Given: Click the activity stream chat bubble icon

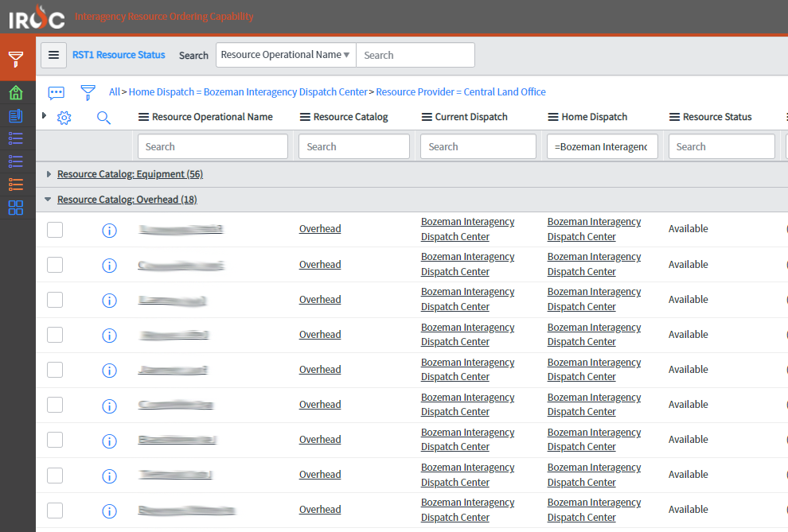Looking at the screenshot, I should 56,92.
